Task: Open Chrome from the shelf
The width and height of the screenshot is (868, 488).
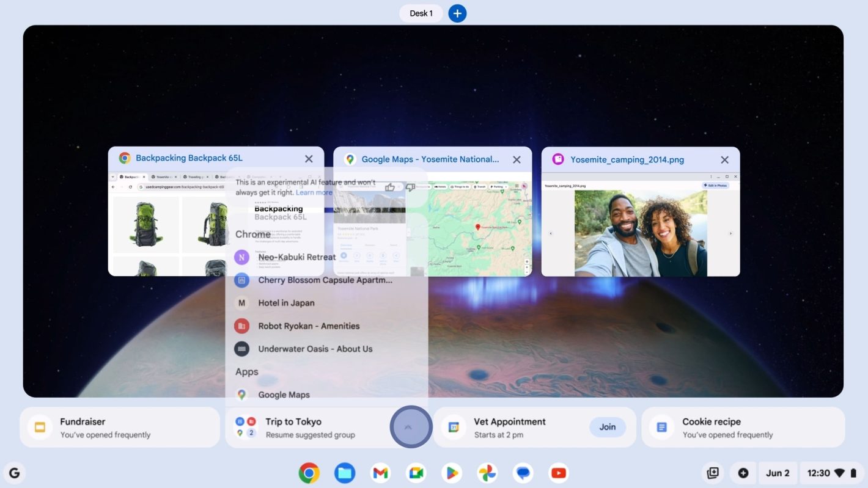Action: point(309,473)
